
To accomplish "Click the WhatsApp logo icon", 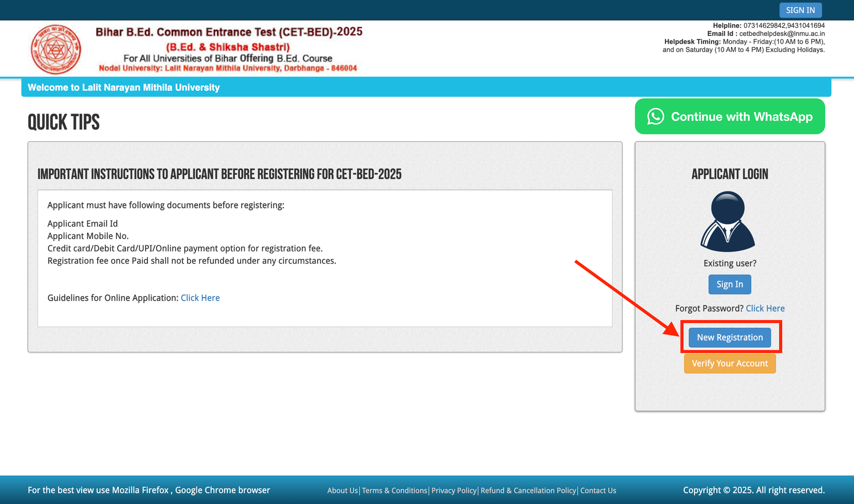I will coord(655,116).
